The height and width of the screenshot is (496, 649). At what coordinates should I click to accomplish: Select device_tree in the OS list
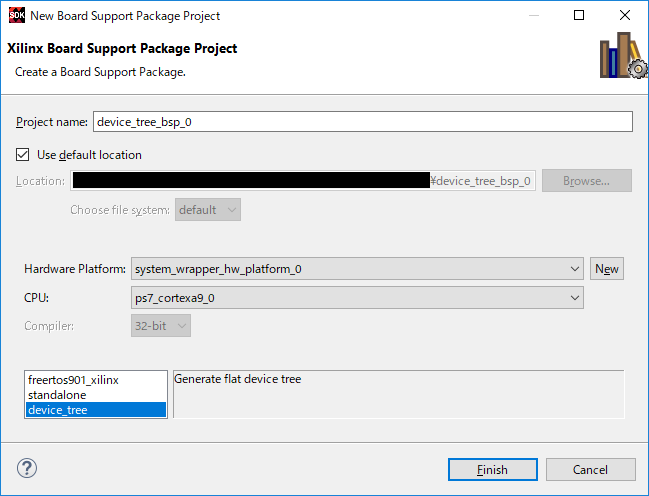point(96,410)
